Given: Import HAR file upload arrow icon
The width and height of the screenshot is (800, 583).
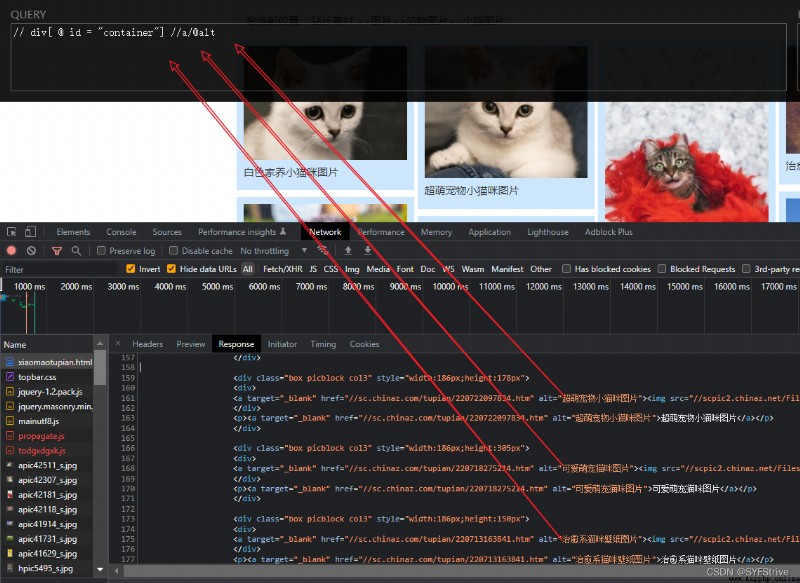Looking at the screenshot, I should click(348, 250).
